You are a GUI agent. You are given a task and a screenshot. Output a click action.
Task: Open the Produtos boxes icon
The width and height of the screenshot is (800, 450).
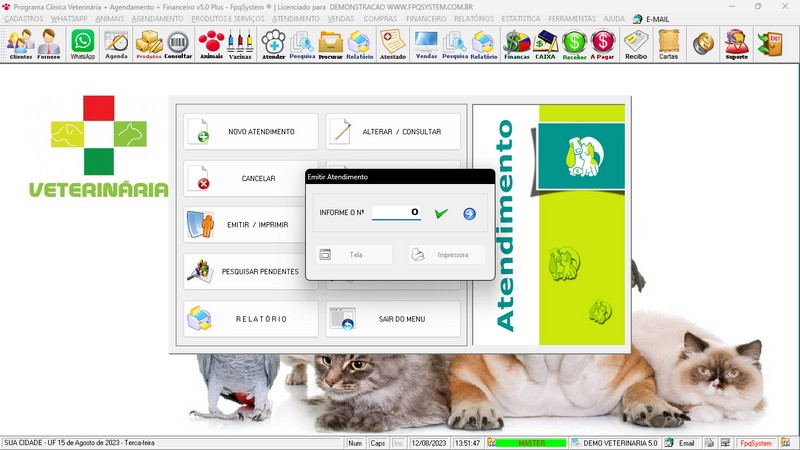coord(149,44)
